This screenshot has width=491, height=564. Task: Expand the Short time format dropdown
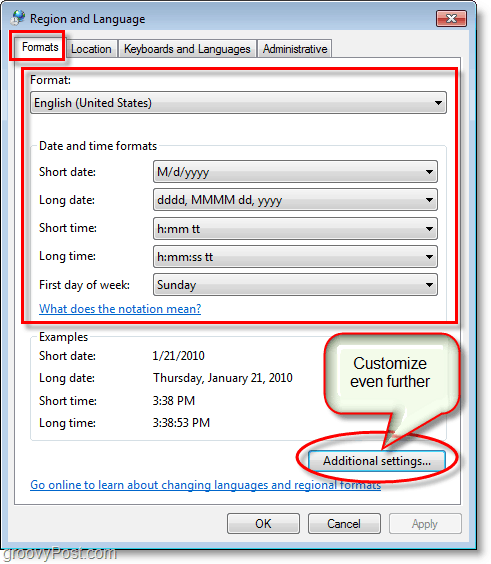click(x=429, y=229)
